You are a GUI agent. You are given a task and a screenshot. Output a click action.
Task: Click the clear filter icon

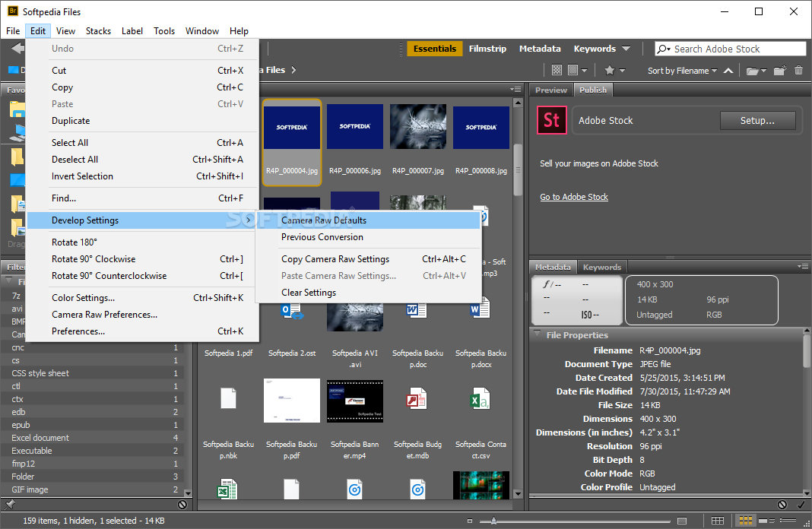tap(182, 504)
